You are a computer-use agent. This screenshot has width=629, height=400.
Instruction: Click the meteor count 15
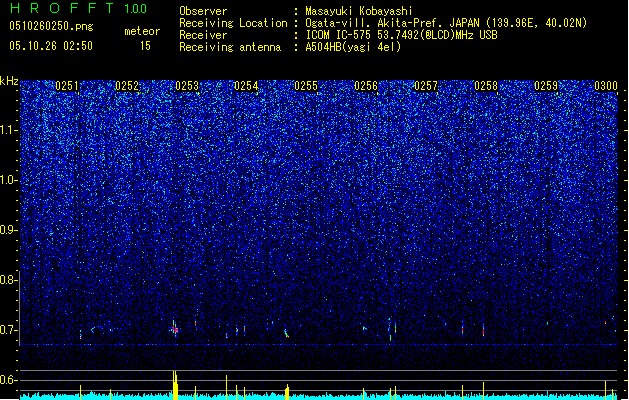(145, 46)
